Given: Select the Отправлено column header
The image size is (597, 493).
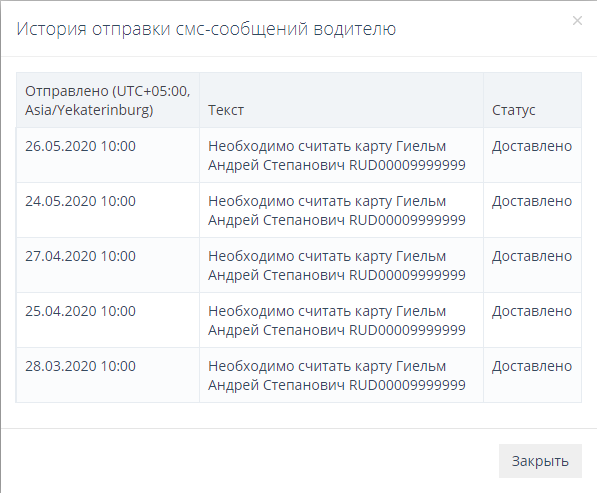Looking at the screenshot, I should point(108,100).
